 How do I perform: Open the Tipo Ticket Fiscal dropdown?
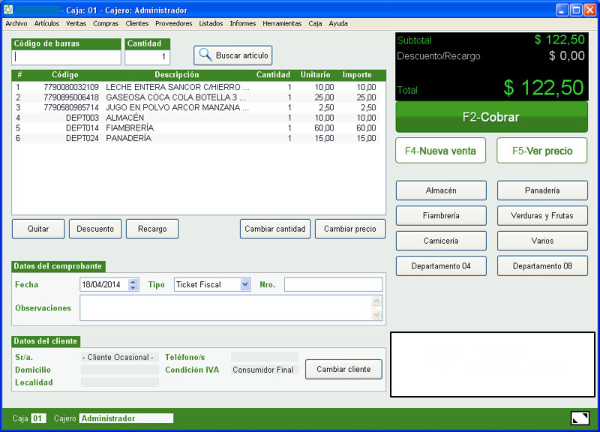click(245, 284)
